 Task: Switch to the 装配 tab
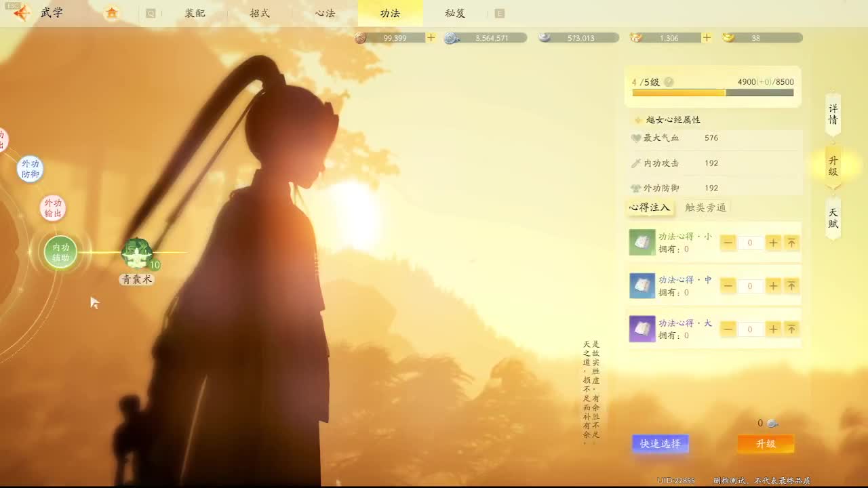click(195, 13)
